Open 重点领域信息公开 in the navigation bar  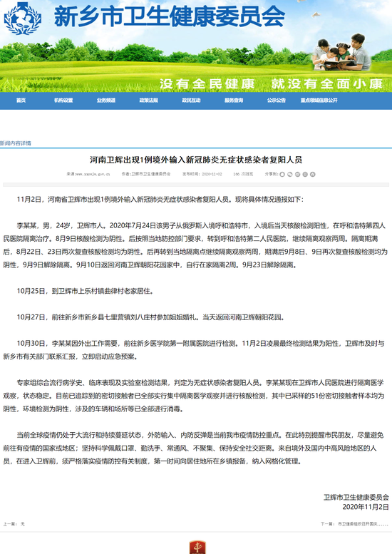pos(319,101)
